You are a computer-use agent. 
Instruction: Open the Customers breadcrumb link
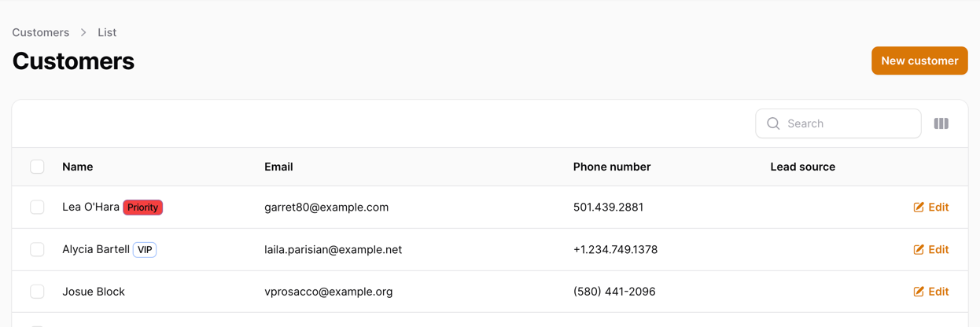click(41, 32)
